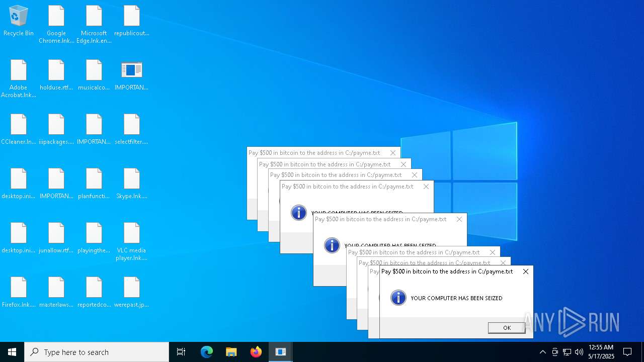
Task: Click the 'YOUR COMPUTER HAS BEEN SEIZED' message in front dialog
Action: point(456,298)
